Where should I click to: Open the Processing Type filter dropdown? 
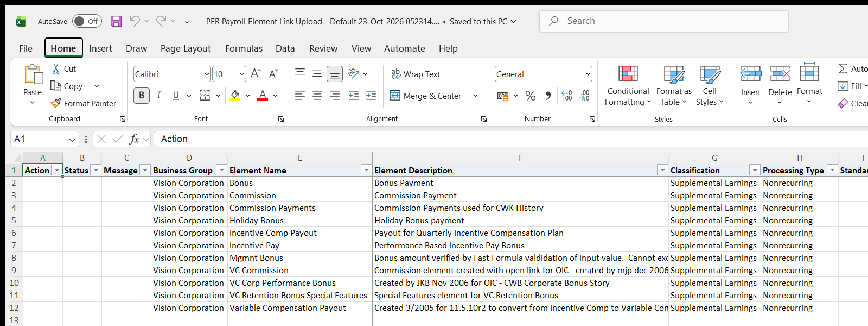[832, 170]
